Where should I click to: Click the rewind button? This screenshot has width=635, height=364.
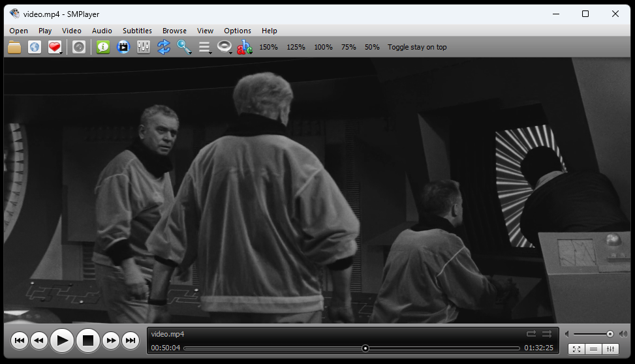39,341
